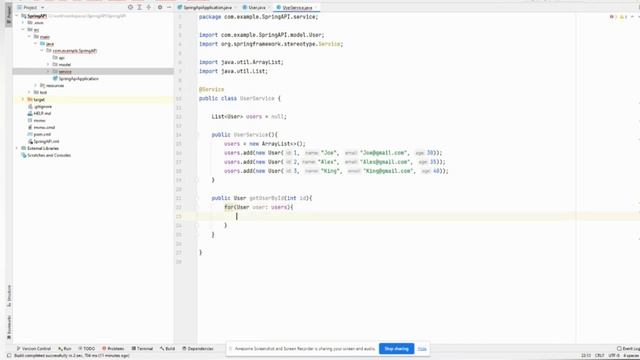Viewport: 640px width, 360px height.
Task: Select the .gitignore file
Action: (40, 107)
